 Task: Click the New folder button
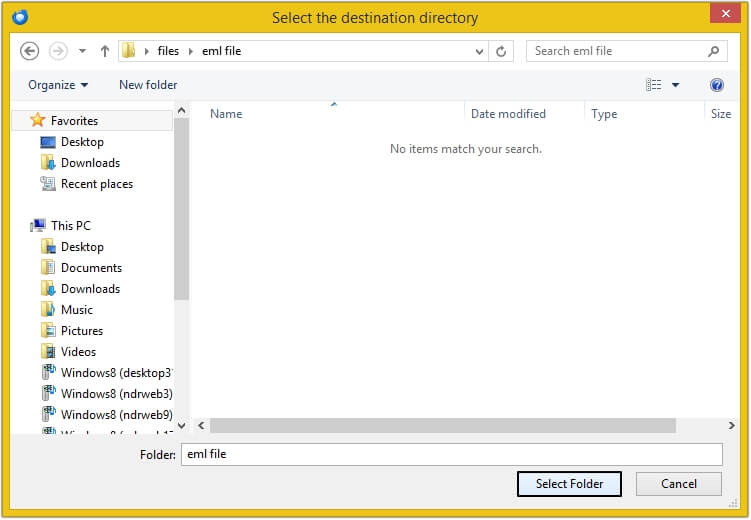point(148,85)
